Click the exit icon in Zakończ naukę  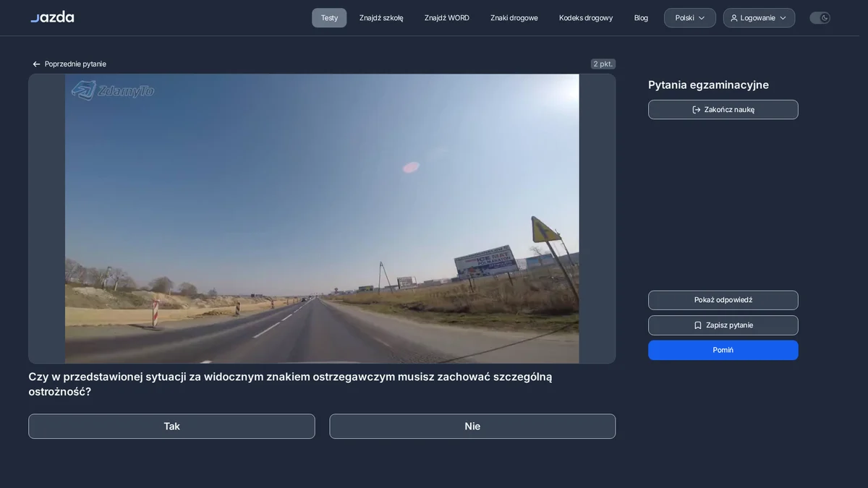pos(697,110)
